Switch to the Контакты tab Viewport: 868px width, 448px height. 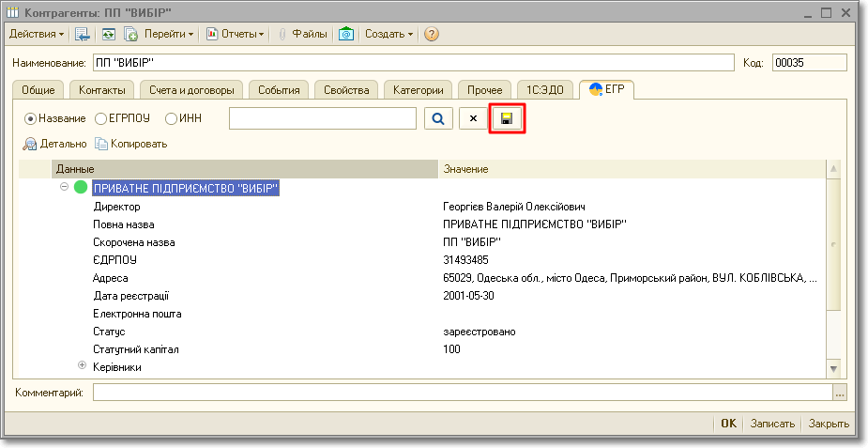tap(102, 90)
